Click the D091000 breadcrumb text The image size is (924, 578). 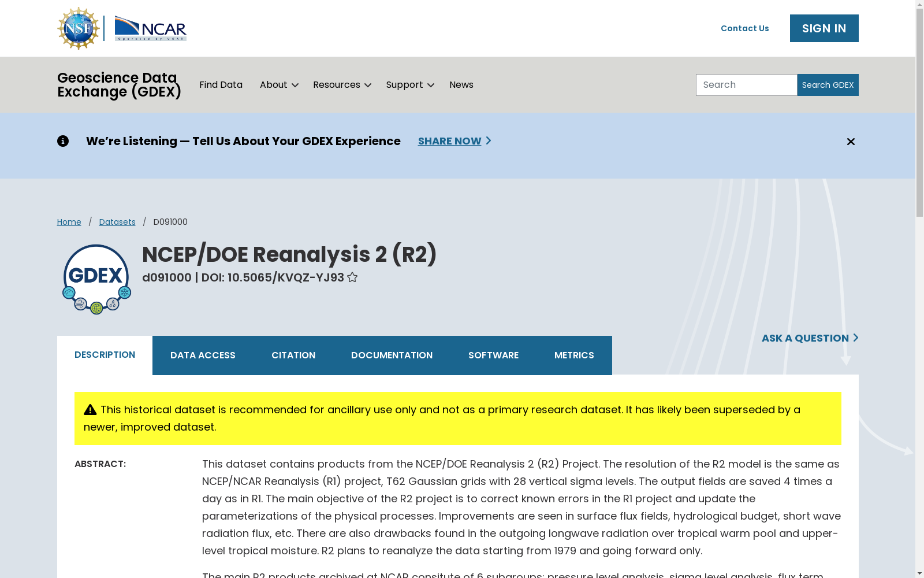coord(170,222)
